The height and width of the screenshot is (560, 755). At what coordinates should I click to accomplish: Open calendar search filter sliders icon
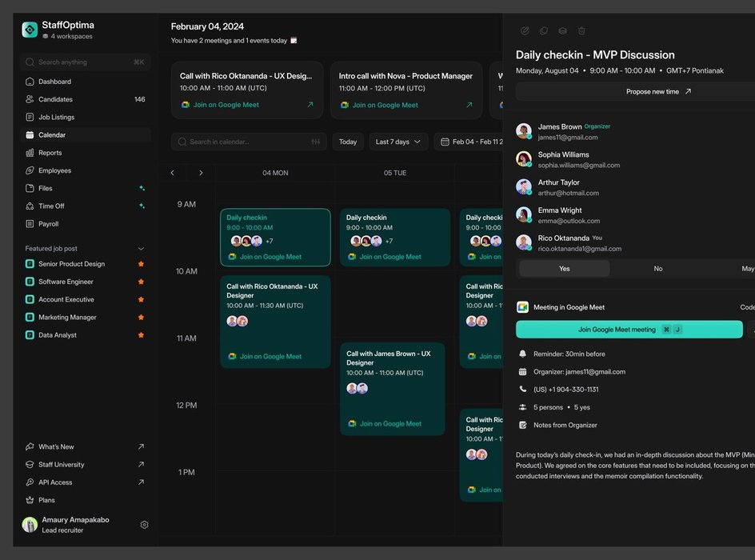[x=315, y=142]
